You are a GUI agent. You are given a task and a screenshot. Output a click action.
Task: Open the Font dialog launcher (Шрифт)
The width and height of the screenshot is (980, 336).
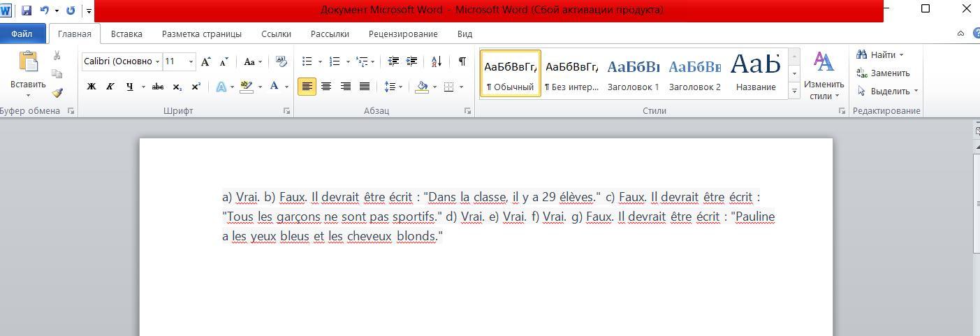(286, 111)
